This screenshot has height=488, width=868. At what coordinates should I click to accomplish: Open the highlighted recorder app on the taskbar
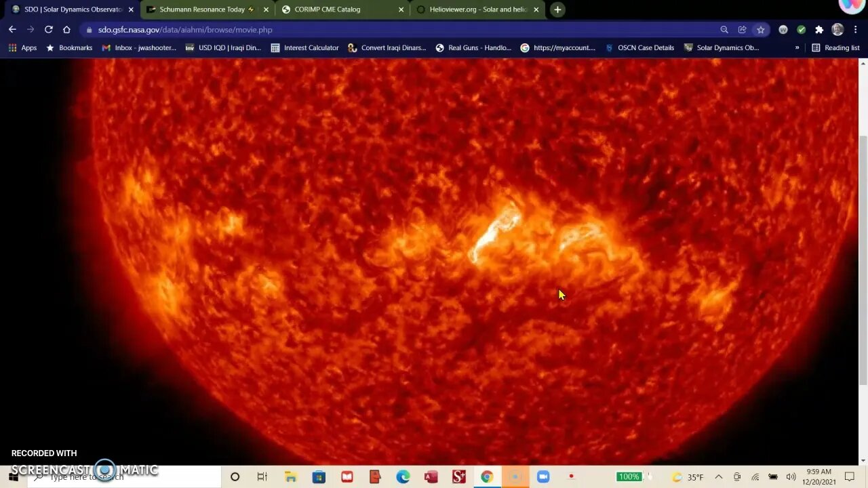coord(515,476)
